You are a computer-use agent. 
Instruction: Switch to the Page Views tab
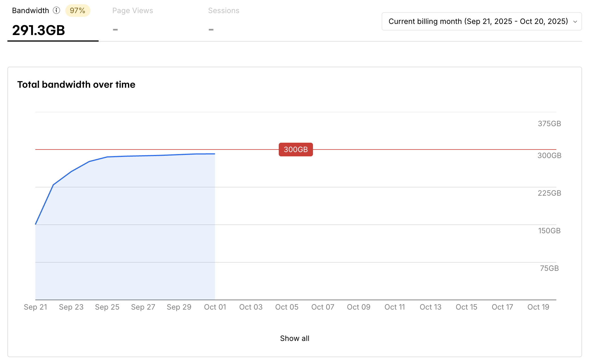(x=133, y=11)
